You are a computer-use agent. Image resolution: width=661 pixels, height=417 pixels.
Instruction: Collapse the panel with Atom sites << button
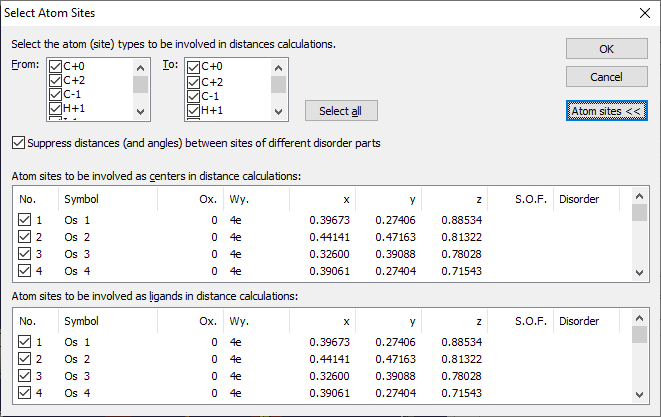coord(606,110)
